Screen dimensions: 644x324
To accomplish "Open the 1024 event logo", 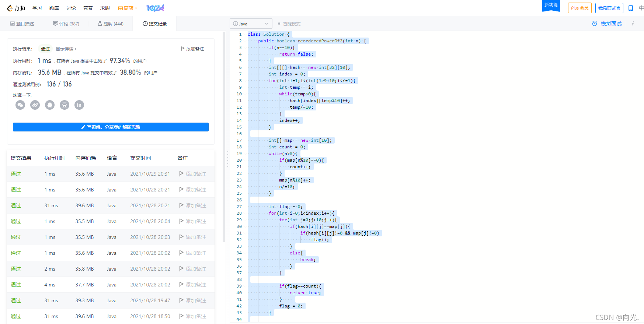I will point(155,8).
